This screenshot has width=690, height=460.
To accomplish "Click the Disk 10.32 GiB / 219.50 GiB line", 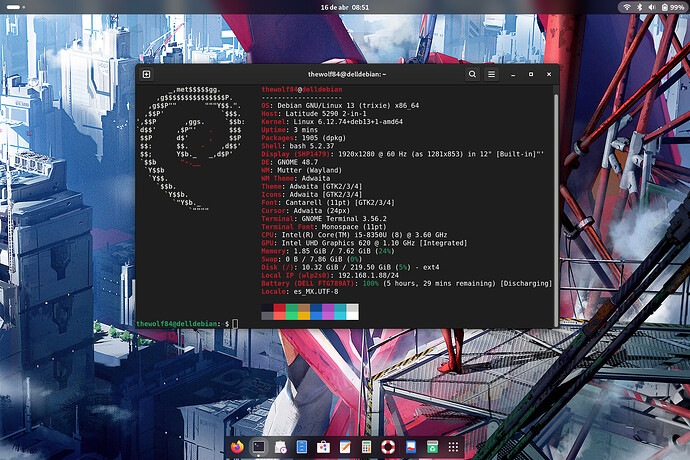I will (x=350, y=267).
